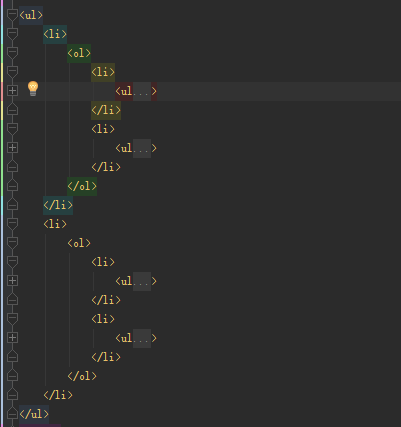Collapse the <li> right after teal </li>

pyautogui.click(x=12, y=224)
